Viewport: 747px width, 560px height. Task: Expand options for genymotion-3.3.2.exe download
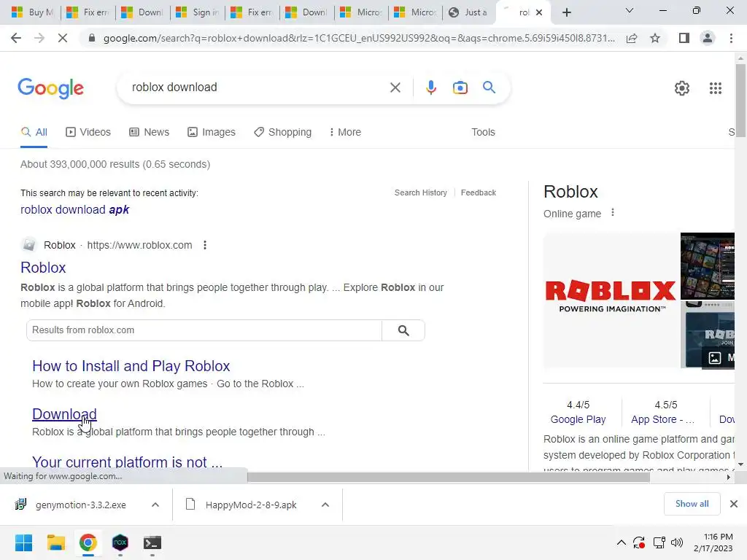(x=155, y=505)
